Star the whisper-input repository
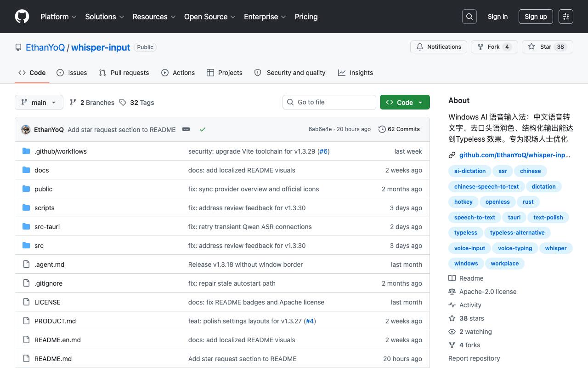This screenshot has width=588, height=368. (x=548, y=47)
